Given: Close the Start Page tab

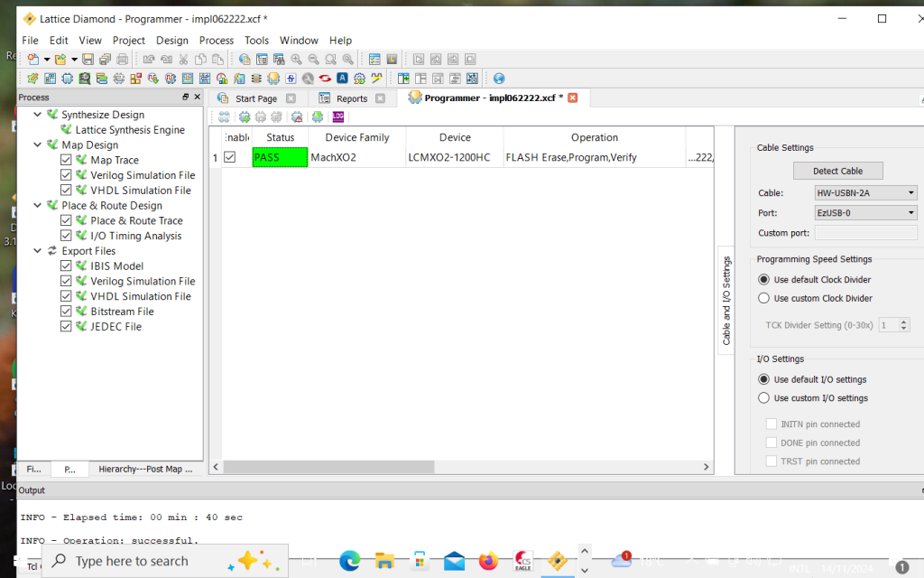Looking at the screenshot, I should 291,98.
